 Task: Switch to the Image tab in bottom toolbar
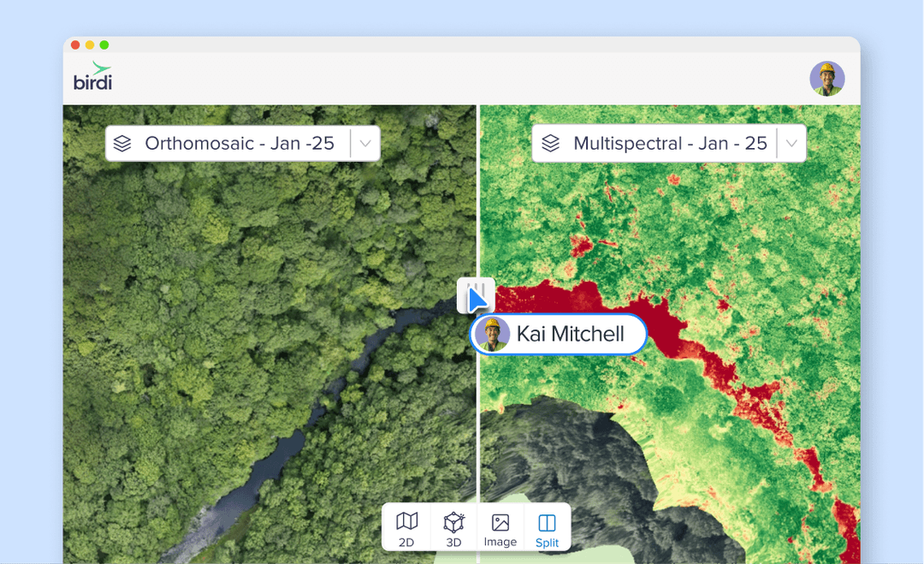click(500, 526)
